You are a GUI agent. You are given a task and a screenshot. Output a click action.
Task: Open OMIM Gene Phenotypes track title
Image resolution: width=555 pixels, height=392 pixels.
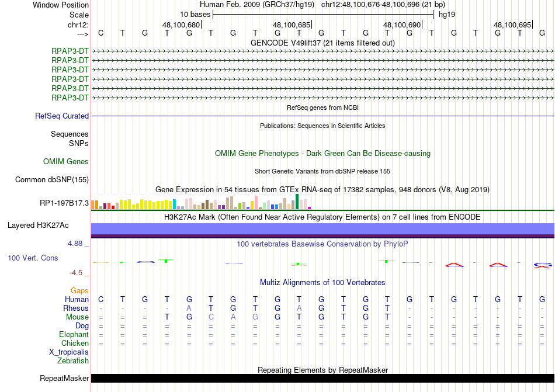[322, 154]
